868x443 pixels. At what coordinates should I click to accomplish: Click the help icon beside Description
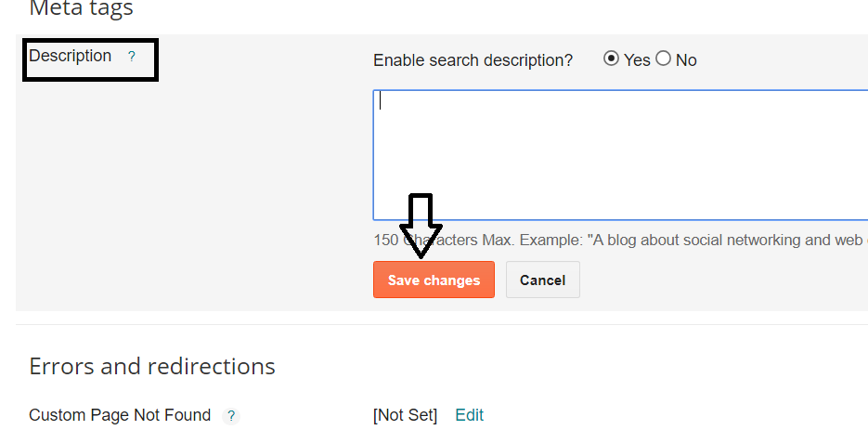[131, 57]
